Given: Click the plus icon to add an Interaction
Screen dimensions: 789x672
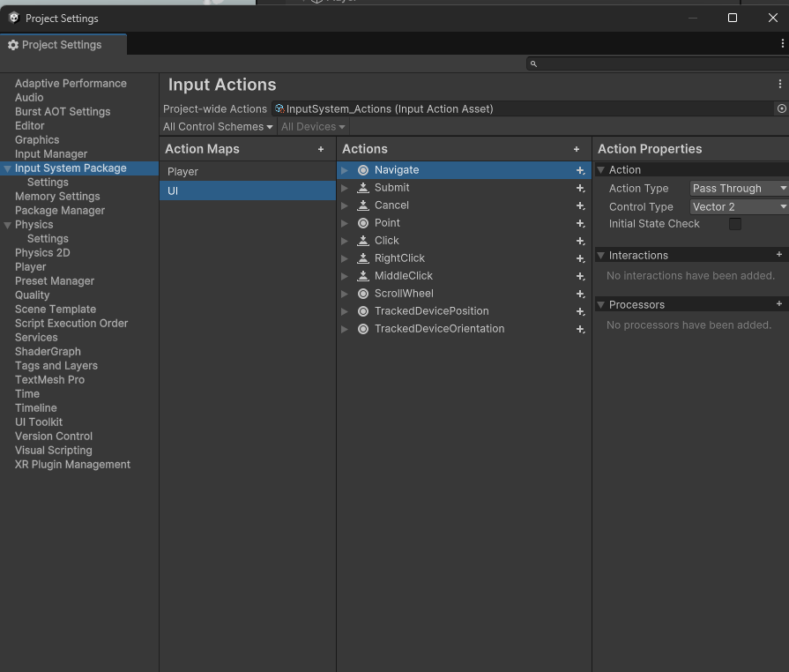Looking at the screenshot, I should pyautogui.click(x=778, y=255).
